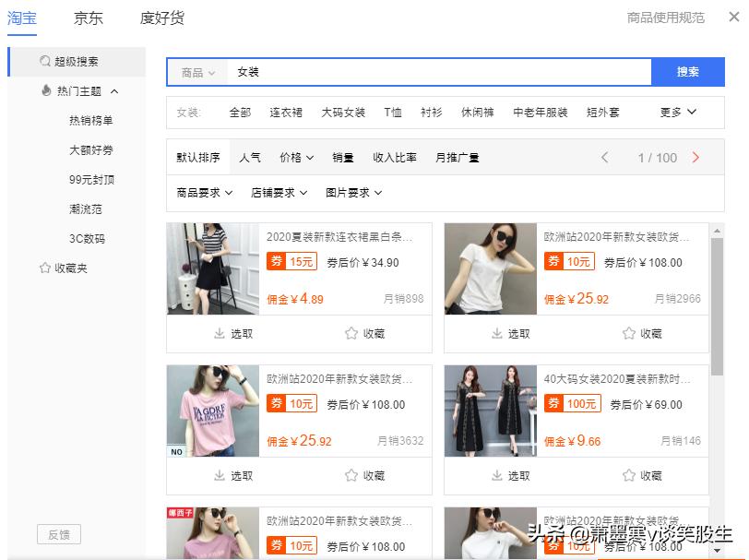Click star icon on pink T-shirt product card
This screenshot has width=749, height=560.
pos(351,475)
